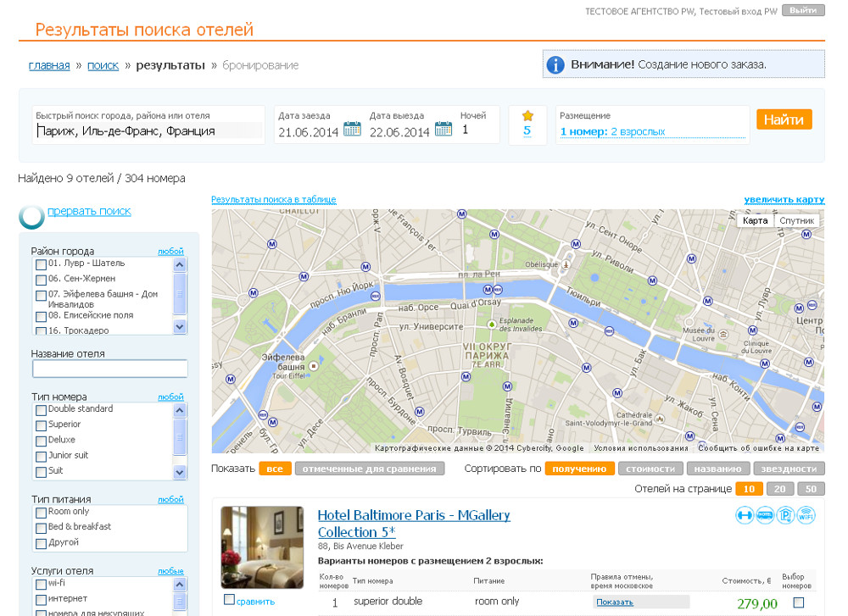Check the 'сравнить' compare checkbox for the hotel
848x616 pixels.
pos(229,600)
